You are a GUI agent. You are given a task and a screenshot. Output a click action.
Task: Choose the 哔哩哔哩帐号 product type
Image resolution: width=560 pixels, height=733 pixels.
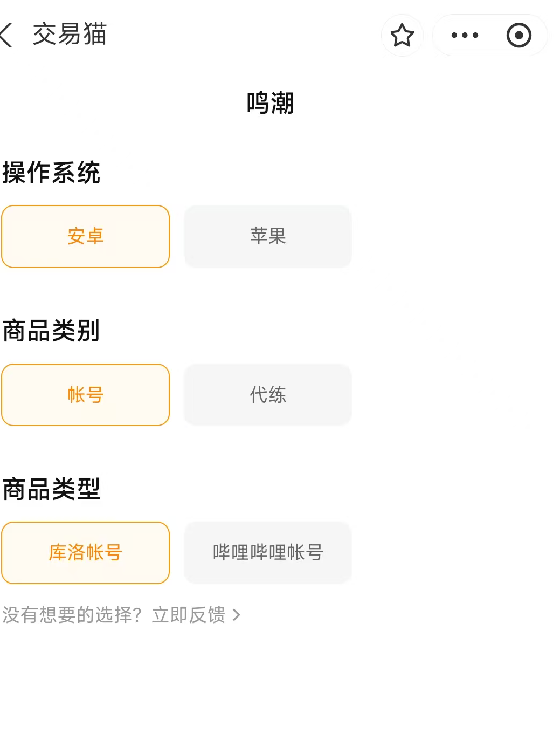[268, 553]
